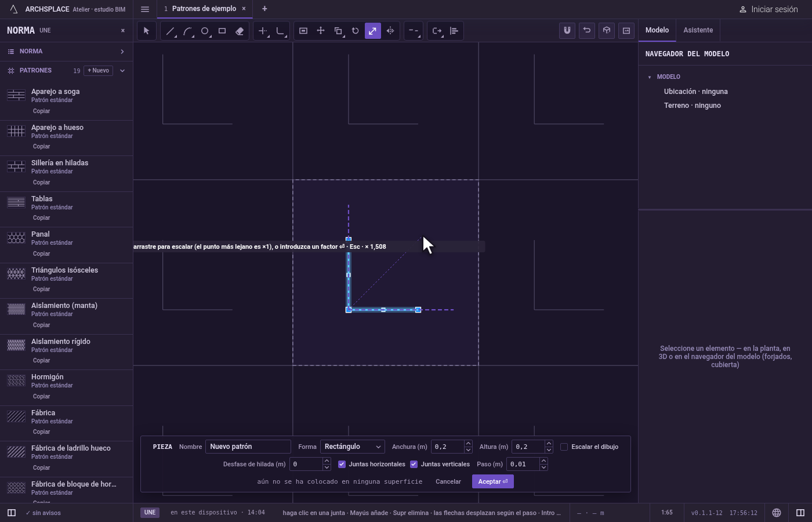This screenshot has height=522, width=812.
Task: Click the Nombre input field
Action: pos(248,447)
